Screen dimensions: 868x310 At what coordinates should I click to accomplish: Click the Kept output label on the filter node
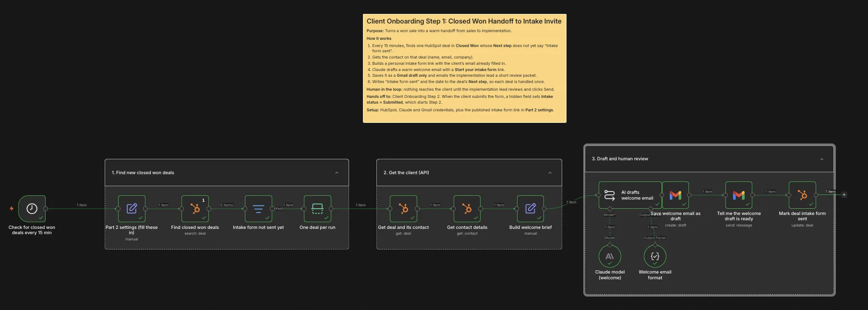(x=279, y=209)
